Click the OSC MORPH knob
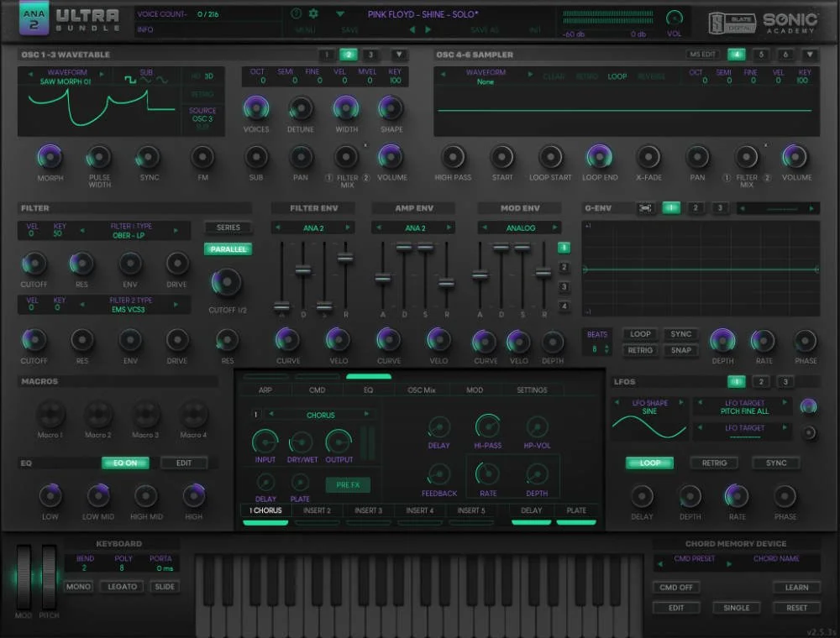Screen dimensions: 840x638 (50, 157)
